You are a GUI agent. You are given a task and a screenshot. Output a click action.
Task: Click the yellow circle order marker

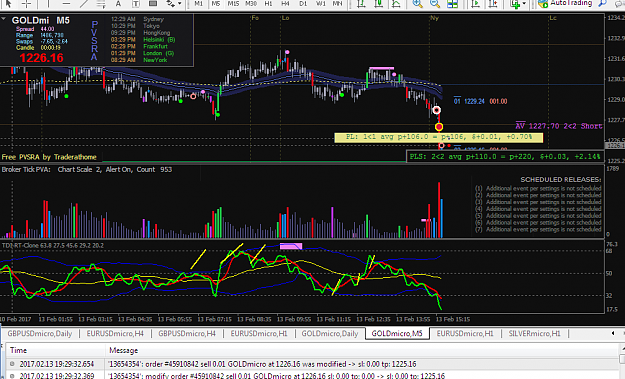439,127
